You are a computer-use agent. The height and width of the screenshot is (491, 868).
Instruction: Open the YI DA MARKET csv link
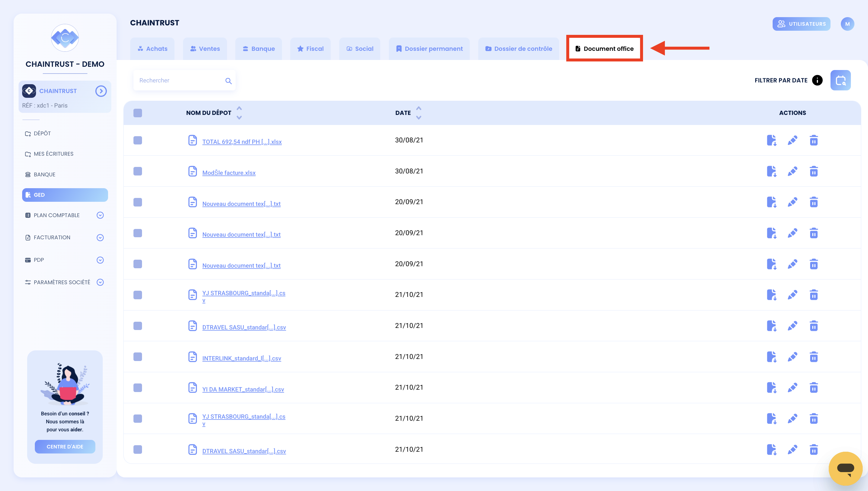(x=243, y=389)
